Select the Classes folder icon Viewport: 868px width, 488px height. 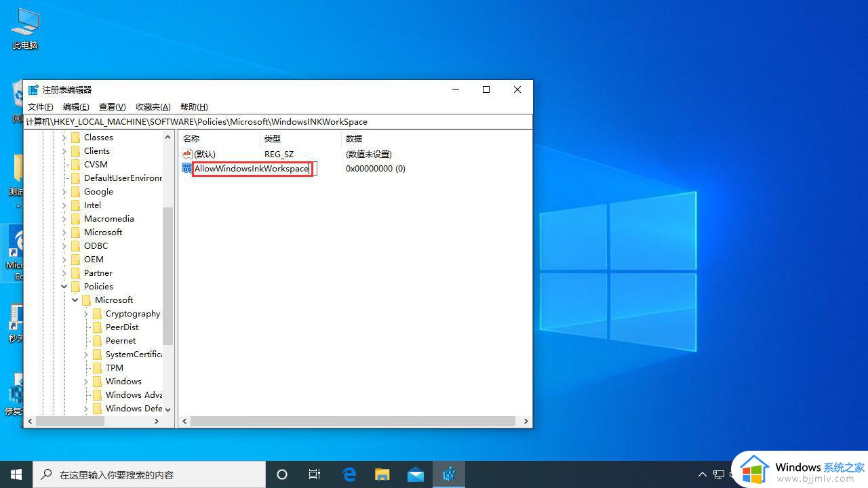pyautogui.click(x=75, y=138)
